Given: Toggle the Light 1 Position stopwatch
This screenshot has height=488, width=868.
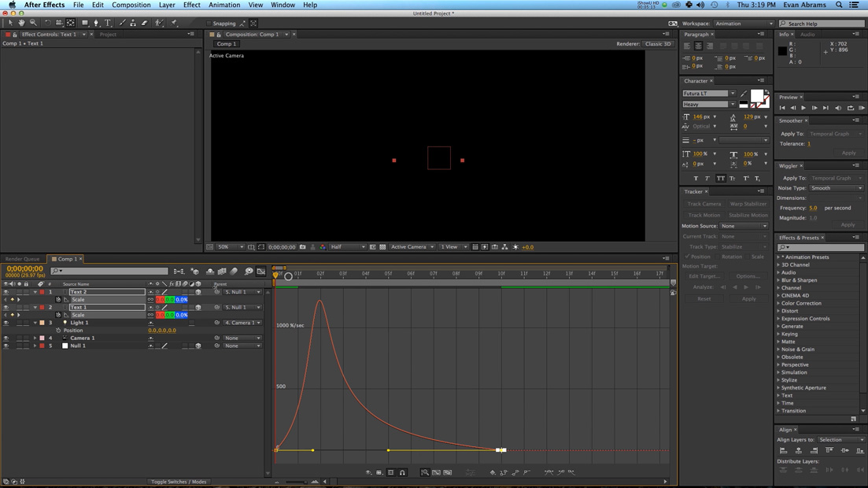Looking at the screenshot, I should click(58, 330).
